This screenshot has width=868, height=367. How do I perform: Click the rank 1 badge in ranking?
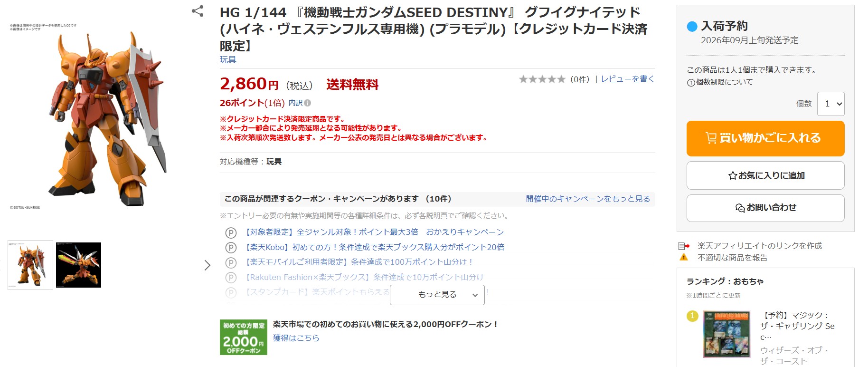(x=692, y=316)
